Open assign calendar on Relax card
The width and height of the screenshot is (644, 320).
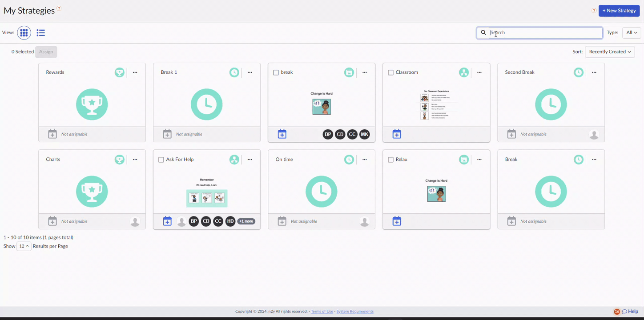(397, 221)
